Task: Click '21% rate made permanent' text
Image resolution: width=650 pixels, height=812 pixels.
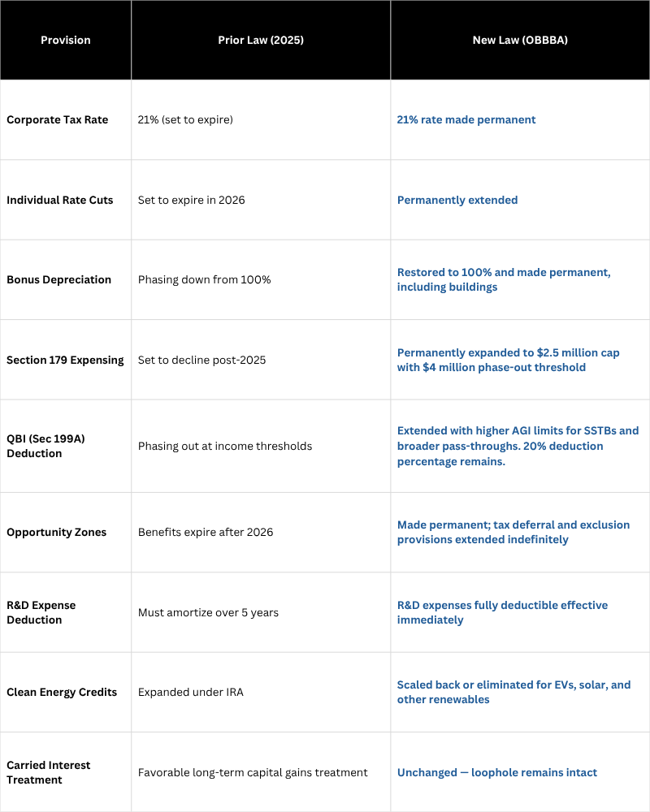Action: click(466, 119)
